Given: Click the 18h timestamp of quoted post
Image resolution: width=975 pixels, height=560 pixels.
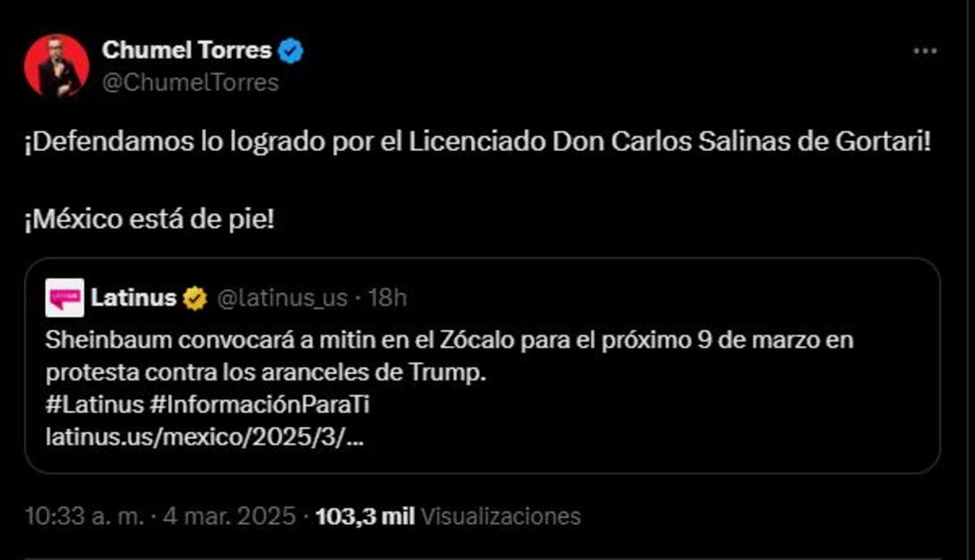Looking at the screenshot, I should point(388,298).
